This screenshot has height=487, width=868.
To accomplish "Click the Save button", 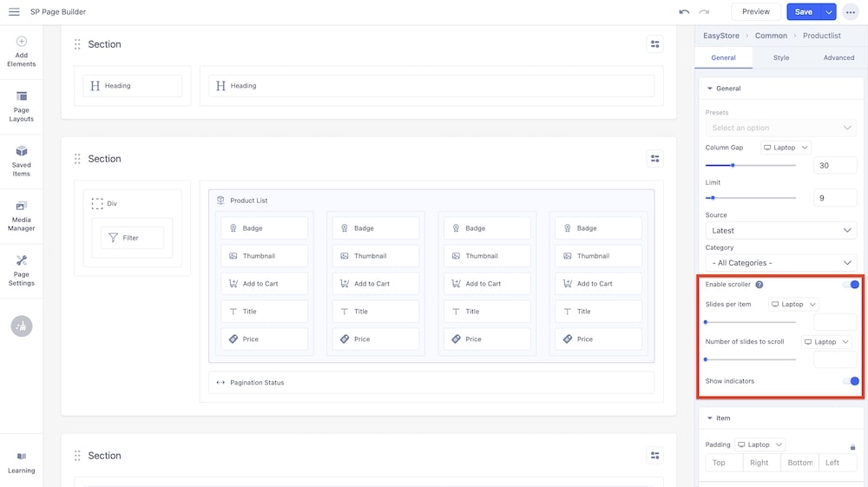I will [803, 12].
